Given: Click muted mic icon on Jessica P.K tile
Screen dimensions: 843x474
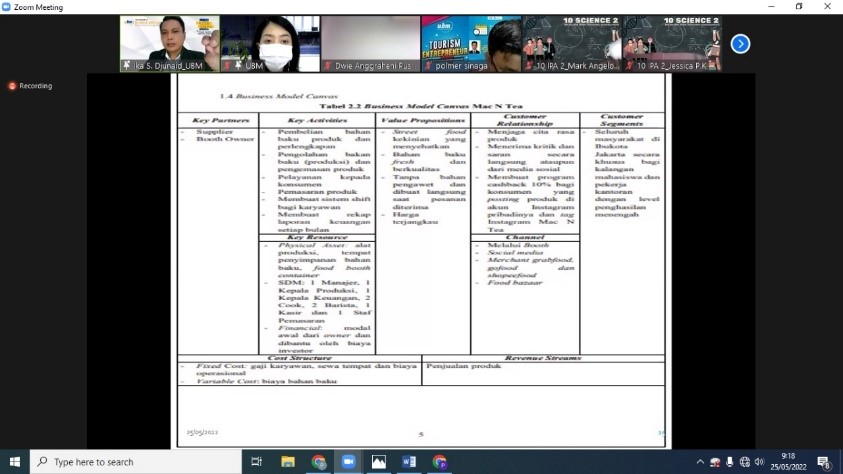Looking at the screenshot, I should point(630,66).
